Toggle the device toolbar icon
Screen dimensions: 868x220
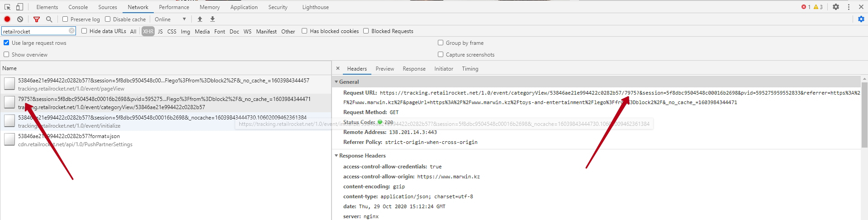click(19, 7)
